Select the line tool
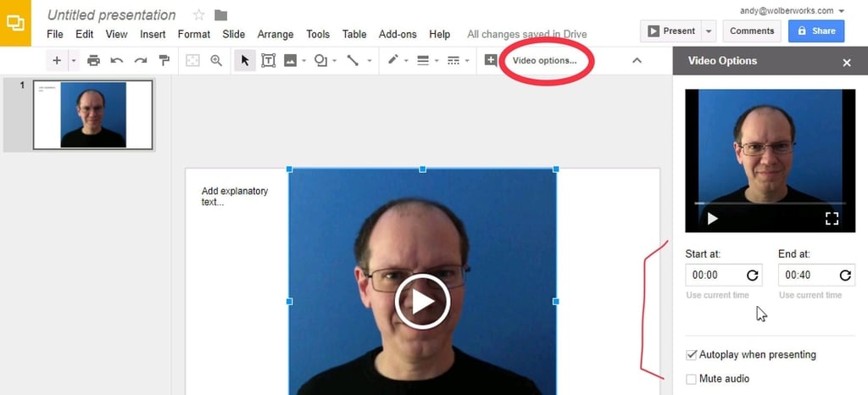Image resolution: width=868 pixels, height=395 pixels. tap(353, 60)
